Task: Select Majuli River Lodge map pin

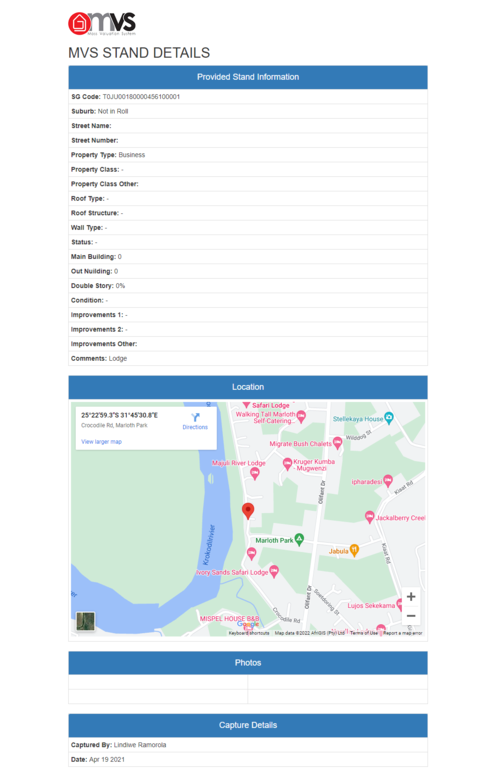Action: click(x=255, y=474)
